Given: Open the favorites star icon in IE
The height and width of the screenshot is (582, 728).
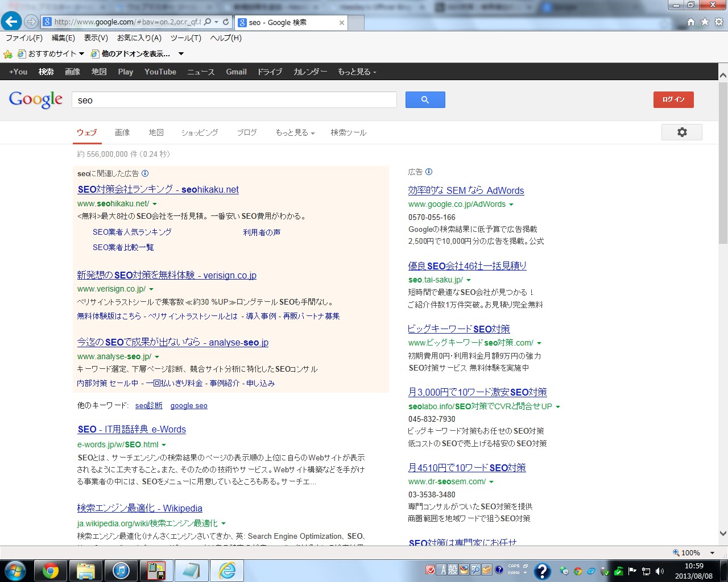Looking at the screenshot, I should point(705,22).
